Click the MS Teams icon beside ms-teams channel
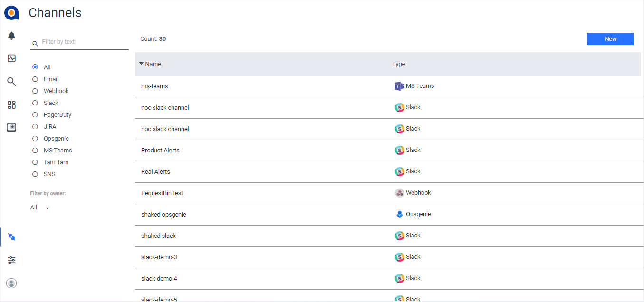The height and width of the screenshot is (302, 644). click(x=399, y=85)
